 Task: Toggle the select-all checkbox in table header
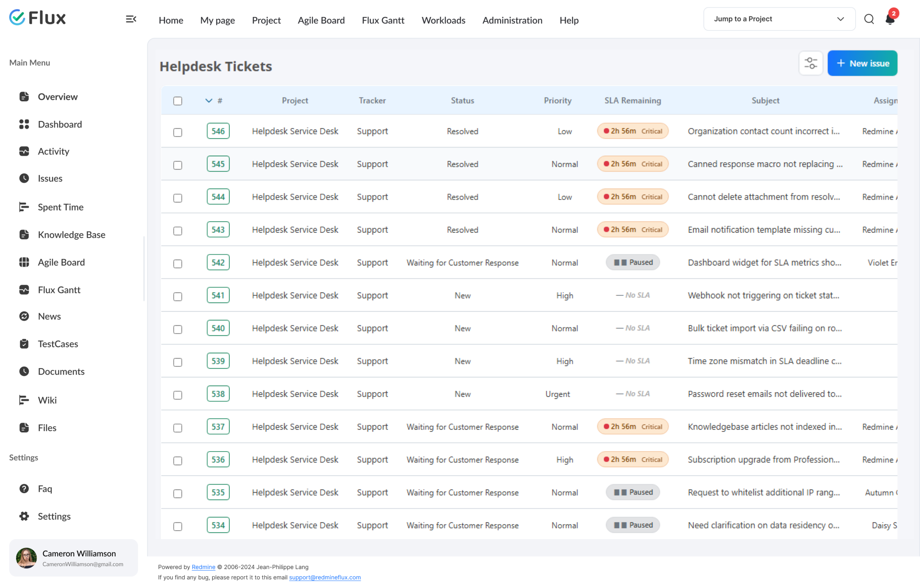click(x=178, y=101)
